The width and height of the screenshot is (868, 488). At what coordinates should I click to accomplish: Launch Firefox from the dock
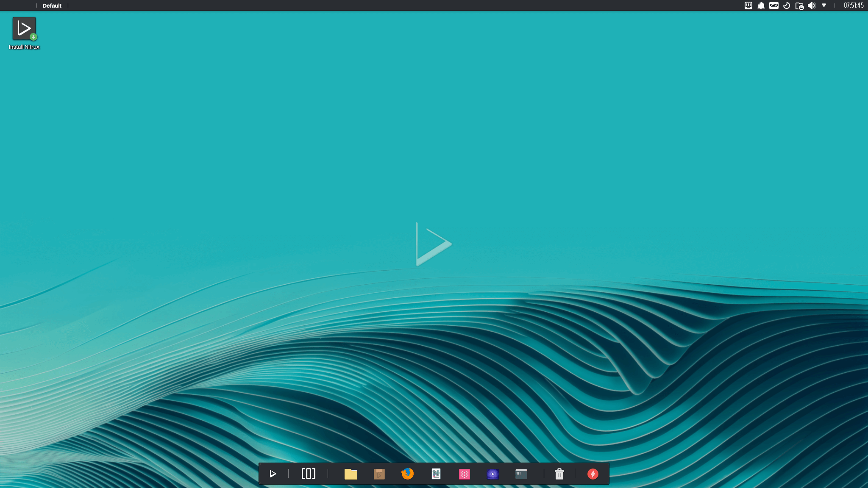408,474
